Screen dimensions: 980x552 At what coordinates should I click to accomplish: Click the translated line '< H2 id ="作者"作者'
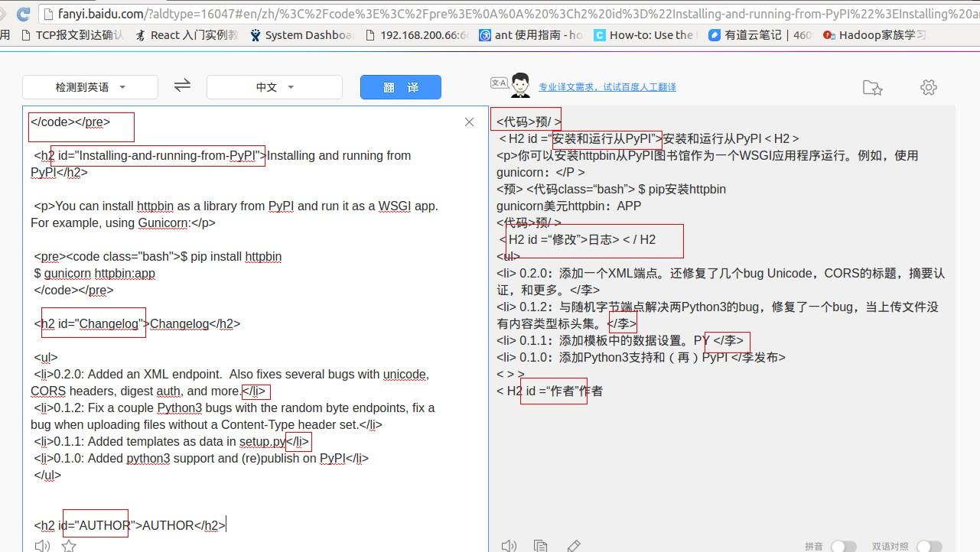pyautogui.click(x=549, y=391)
